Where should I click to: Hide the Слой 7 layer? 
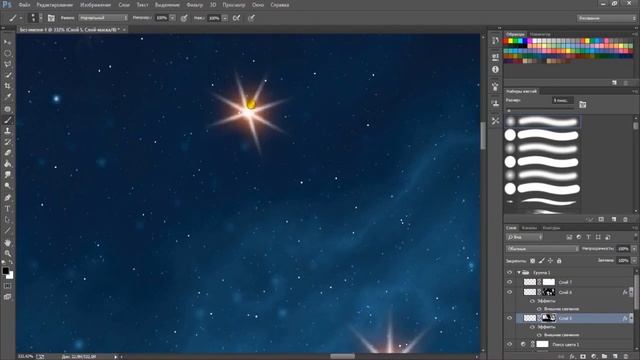coord(509,282)
